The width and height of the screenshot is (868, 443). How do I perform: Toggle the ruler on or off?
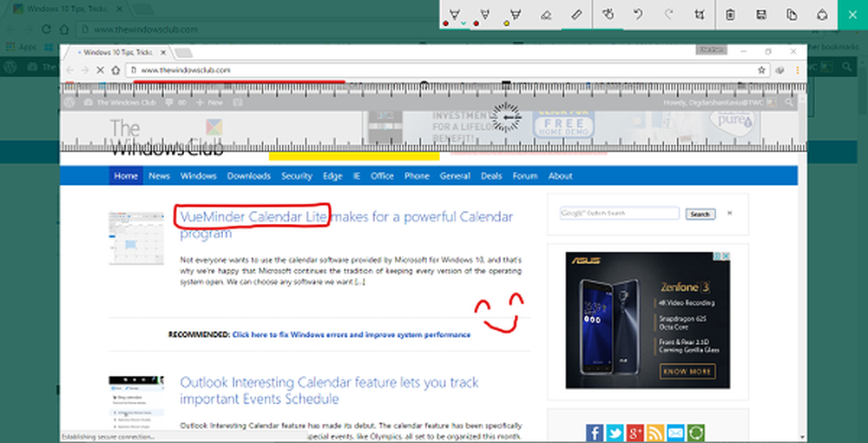(x=576, y=15)
